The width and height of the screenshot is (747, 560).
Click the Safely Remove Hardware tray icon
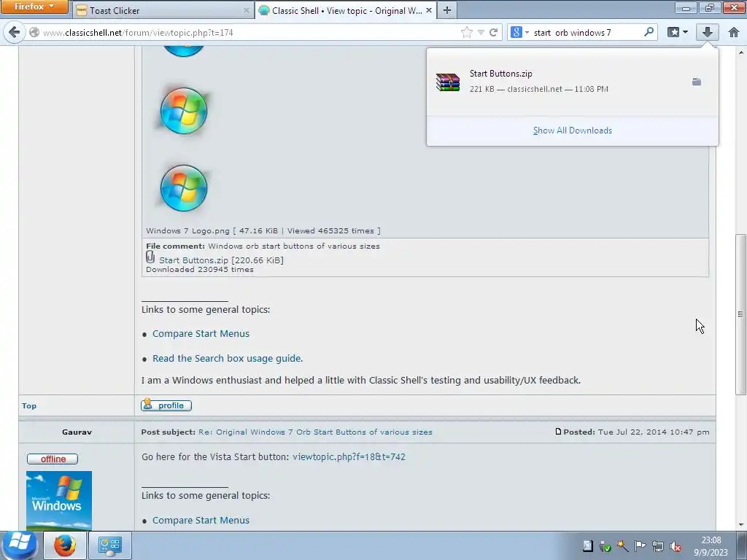point(605,547)
